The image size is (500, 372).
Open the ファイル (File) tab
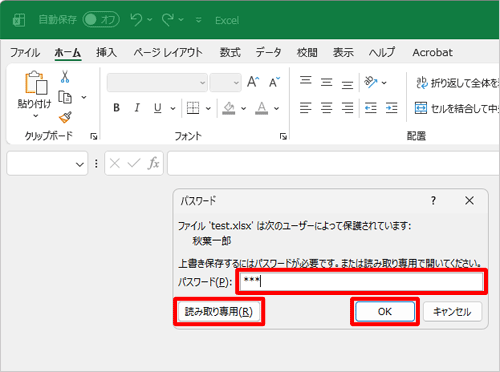tap(25, 53)
